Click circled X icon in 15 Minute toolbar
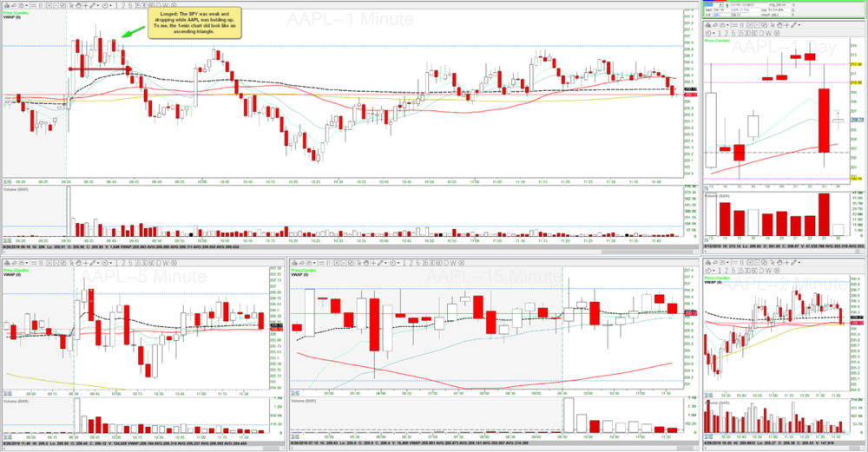Image resolution: width=868 pixels, height=452 pixels. (461, 263)
